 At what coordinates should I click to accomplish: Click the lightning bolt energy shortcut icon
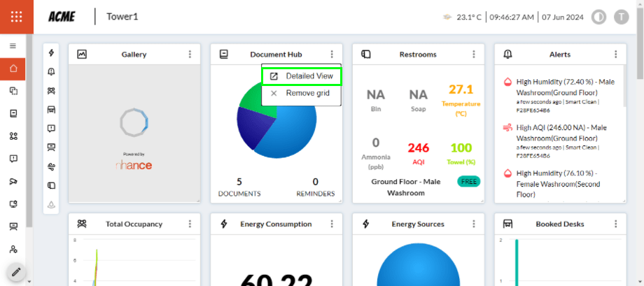(x=51, y=53)
